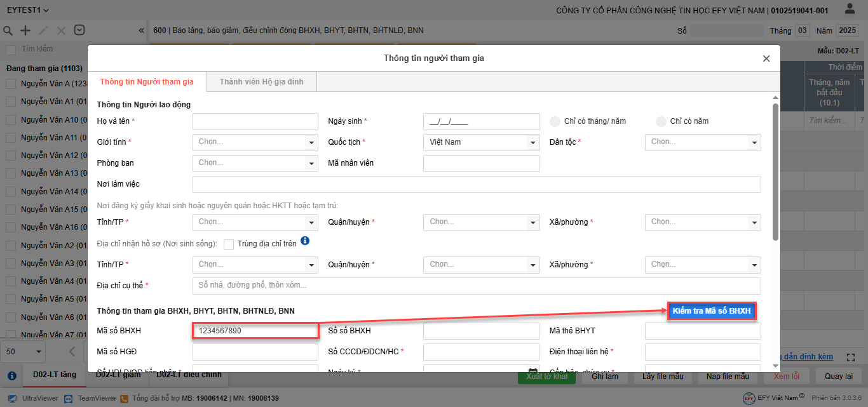Expand the Quốc tịch dropdown showing Việt Nam

coord(481,142)
